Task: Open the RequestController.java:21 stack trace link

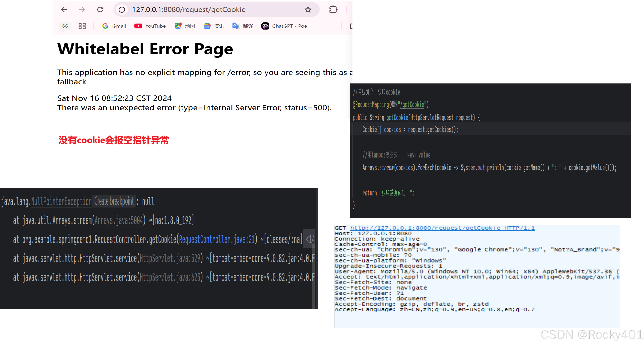Action: [217, 240]
